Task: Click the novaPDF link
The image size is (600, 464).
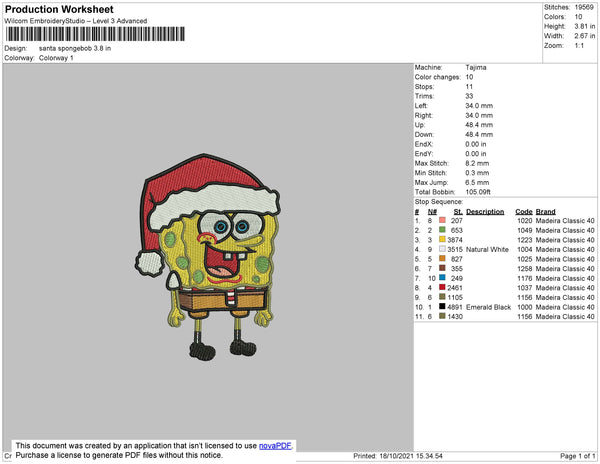Action: coord(275,446)
